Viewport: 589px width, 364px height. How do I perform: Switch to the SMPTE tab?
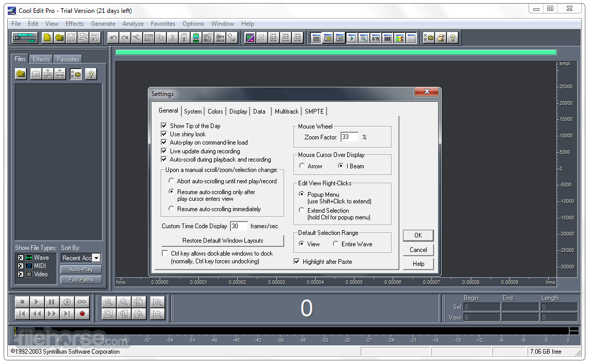coord(314,112)
